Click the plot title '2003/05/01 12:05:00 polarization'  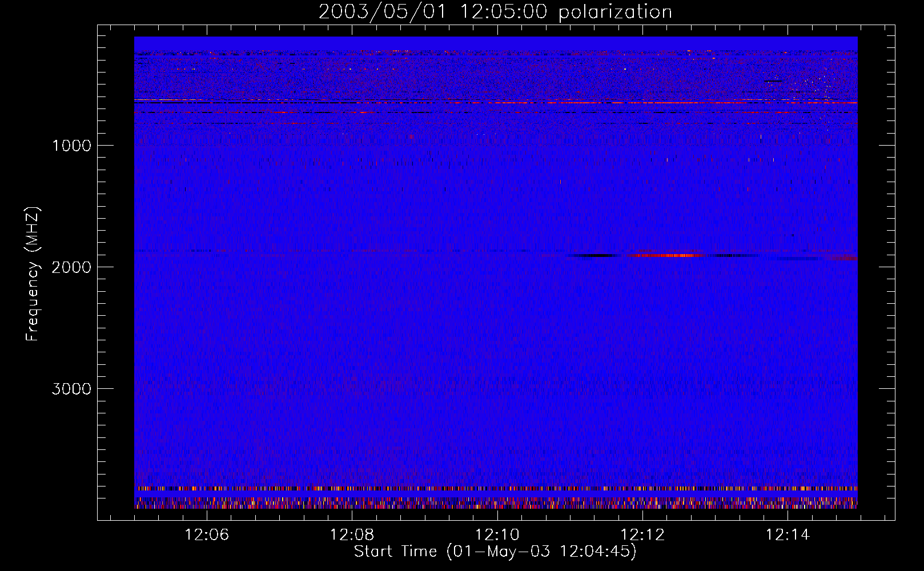[x=495, y=11]
